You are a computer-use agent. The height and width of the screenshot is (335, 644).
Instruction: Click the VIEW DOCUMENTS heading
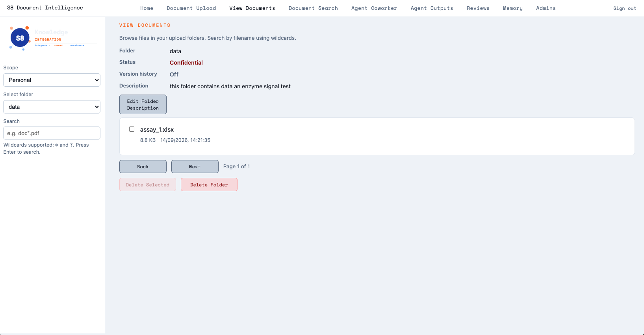coord(145,25)
